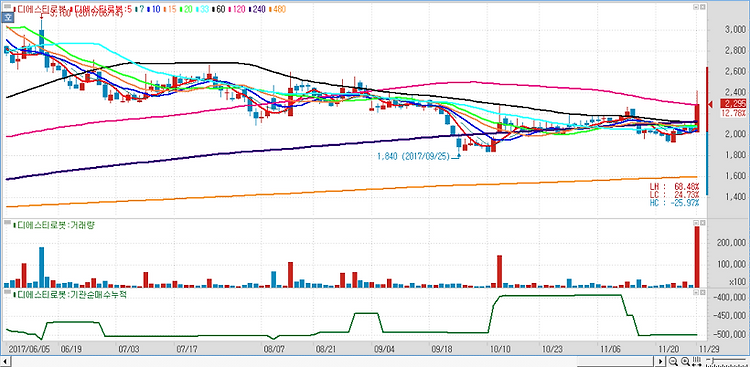Click the LH : 68.48% value
This screenshot has width=750, height=367.
(x=673, y=186)
